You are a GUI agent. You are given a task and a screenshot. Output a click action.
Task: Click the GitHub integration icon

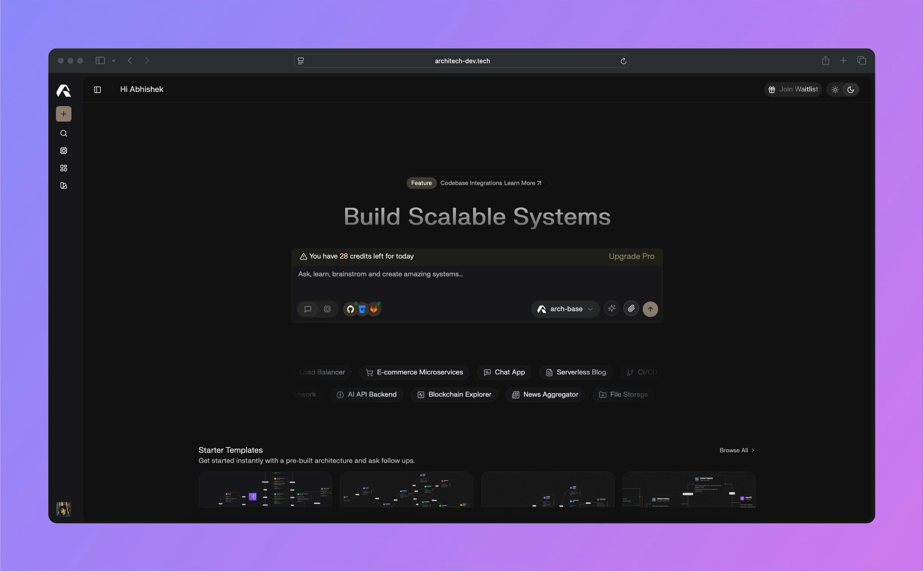tap(351, 309)
